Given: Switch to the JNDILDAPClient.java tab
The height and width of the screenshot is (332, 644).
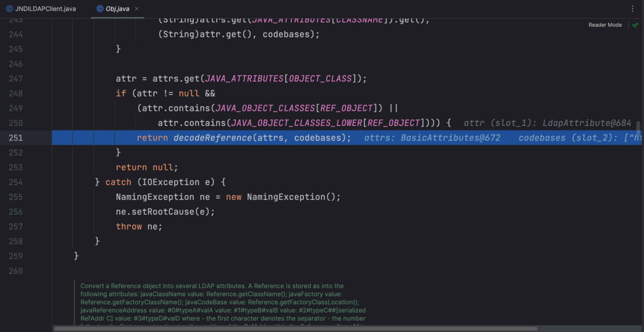Looking at the screenshot, I should click(41, 9).
